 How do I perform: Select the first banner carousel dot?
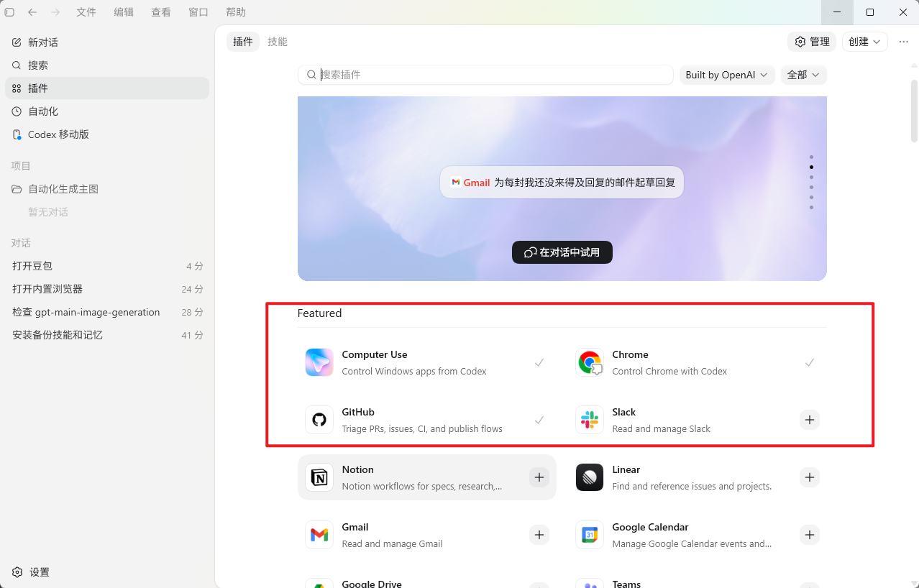(x=811, y=157)
